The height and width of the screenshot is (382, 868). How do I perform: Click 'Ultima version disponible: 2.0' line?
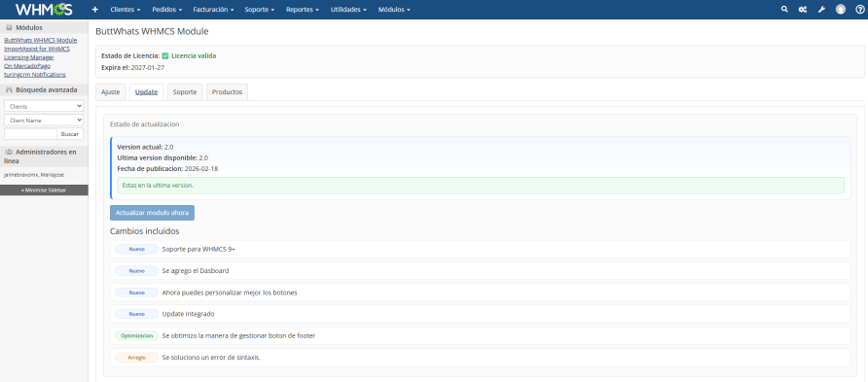point(163,157)
